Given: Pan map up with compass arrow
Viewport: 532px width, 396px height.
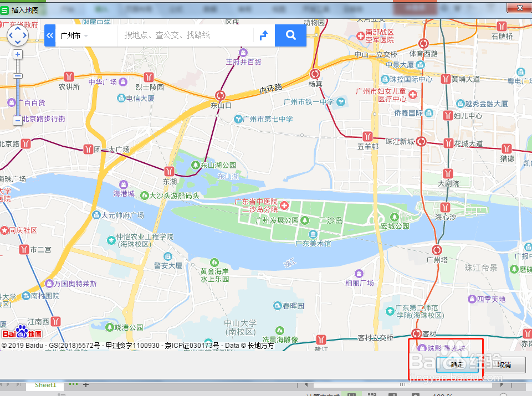Looking at the screenshot, I should [x=18, y=28].
